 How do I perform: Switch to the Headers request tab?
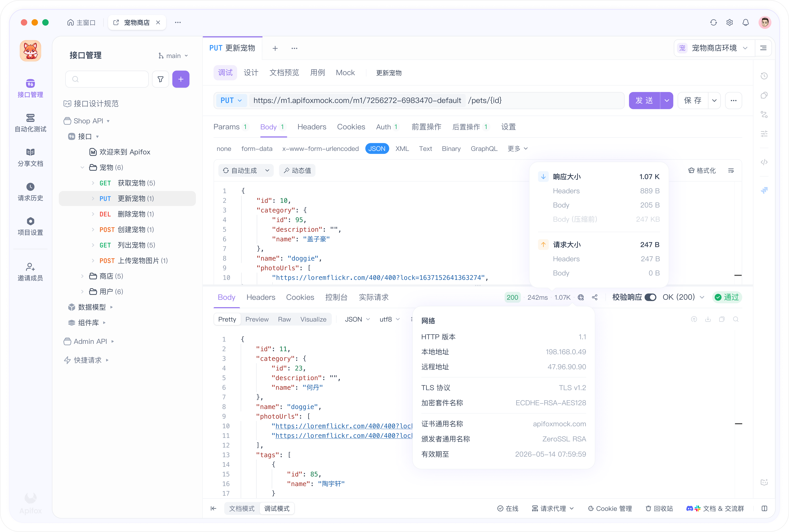click(312, 127)
